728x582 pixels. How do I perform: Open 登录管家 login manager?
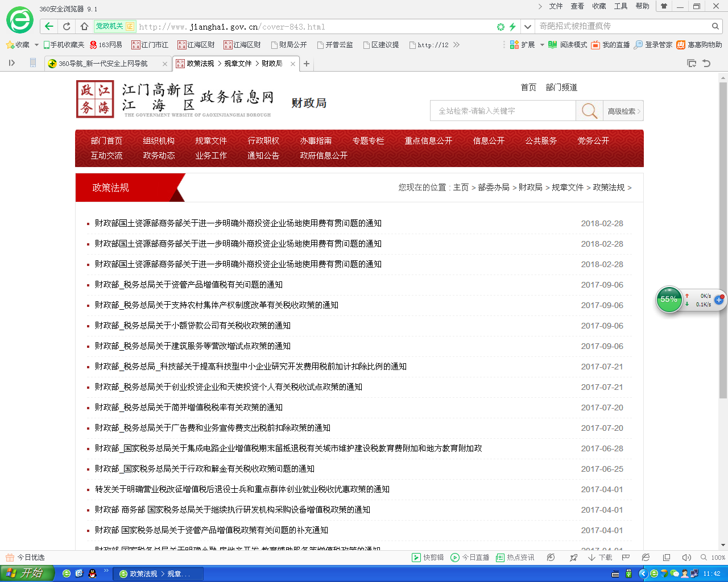[x=653, y=45]
